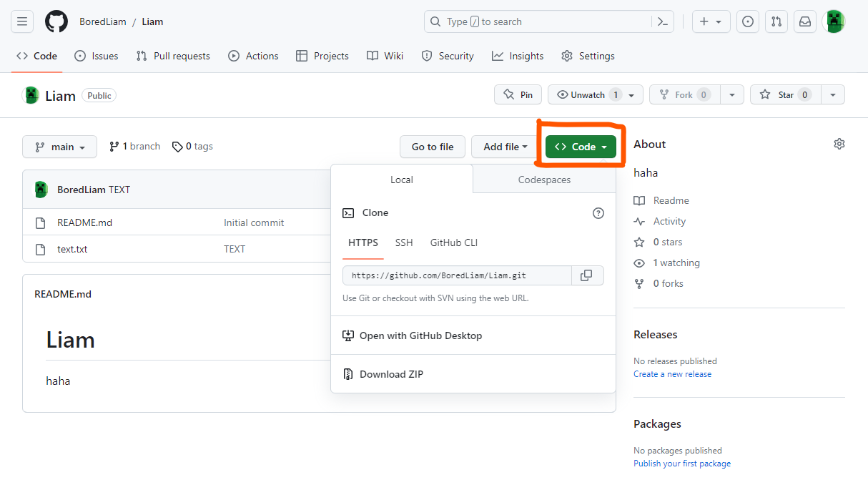Open the clone help question icon
This screenshot has width=868, height=490.
(x=598, y=212)
